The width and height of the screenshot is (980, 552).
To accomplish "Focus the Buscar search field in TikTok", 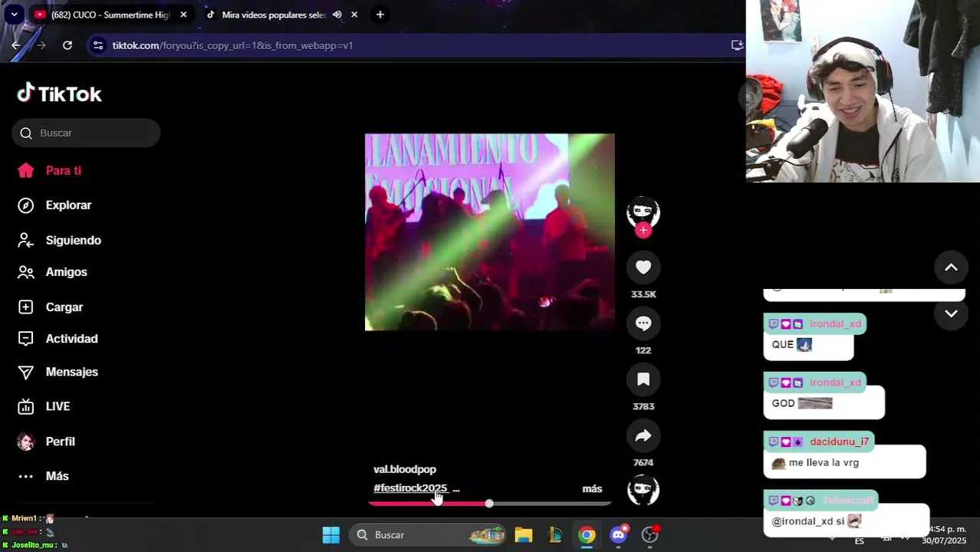I will pyautogui.click(x=86, y=133).
